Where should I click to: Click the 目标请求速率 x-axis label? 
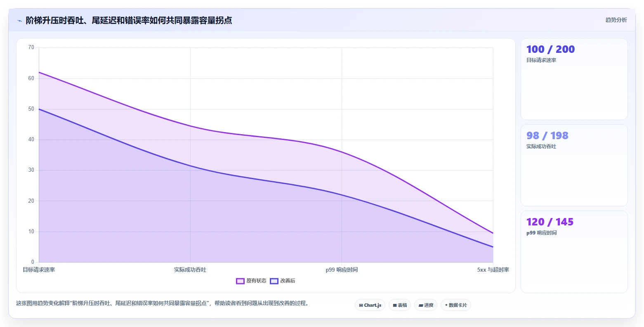[x=39, y=270]
